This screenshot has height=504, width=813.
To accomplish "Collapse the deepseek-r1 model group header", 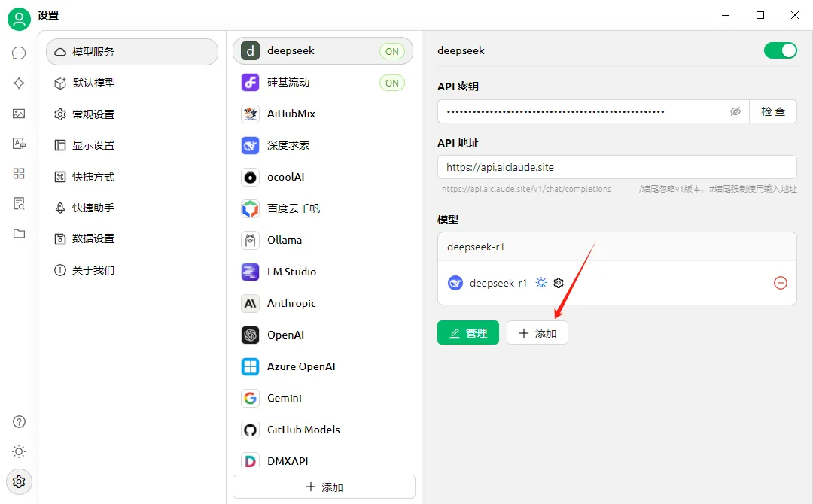I will pyautogui.click(x=617, y=247).
